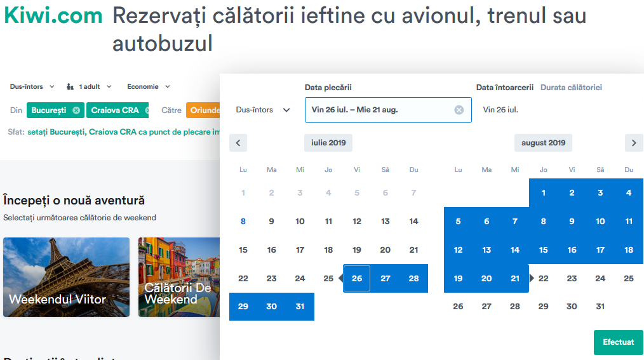Remove București departure tag
Image resolution: width=644 pixels, height=360 pixels.
(76, 110)
